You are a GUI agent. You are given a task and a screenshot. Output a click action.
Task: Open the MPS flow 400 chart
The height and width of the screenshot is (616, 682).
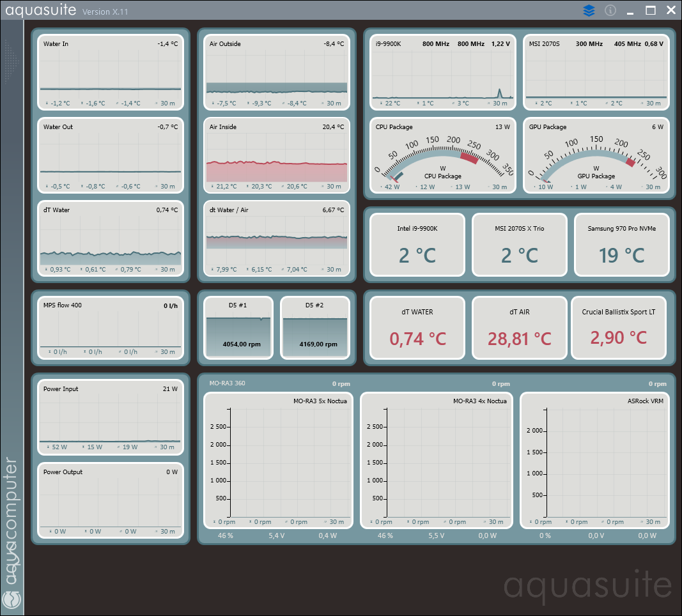pos(111,328)
